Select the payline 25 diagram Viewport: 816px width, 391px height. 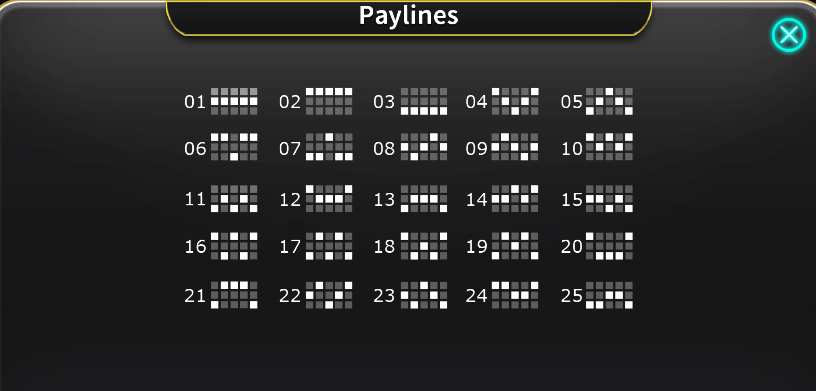pyautogui.click(x=609, y=295)
